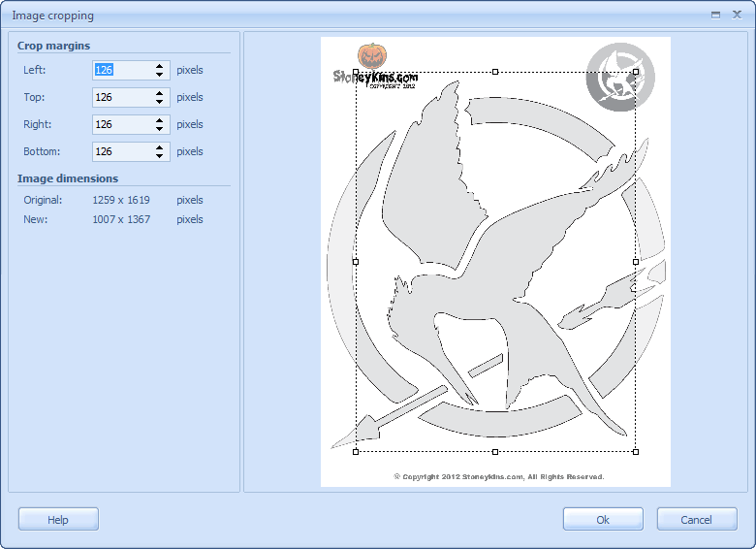Select the bottom-left crop handle

coord(356,452)
